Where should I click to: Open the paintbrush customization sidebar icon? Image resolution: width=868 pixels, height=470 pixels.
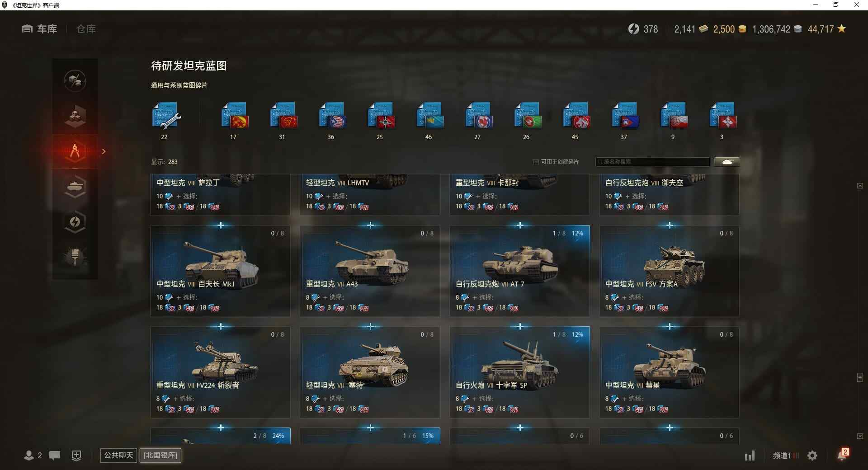click(x=75, y=257)
